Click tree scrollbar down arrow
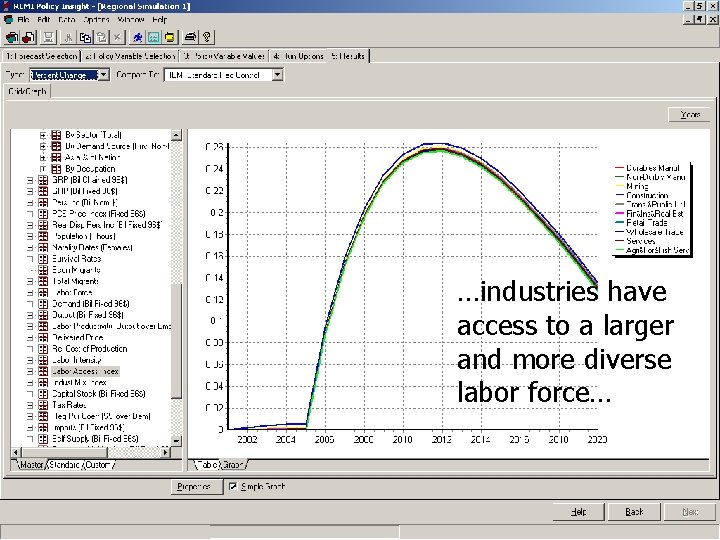This screenshot has width=720, height=540. 176,440
